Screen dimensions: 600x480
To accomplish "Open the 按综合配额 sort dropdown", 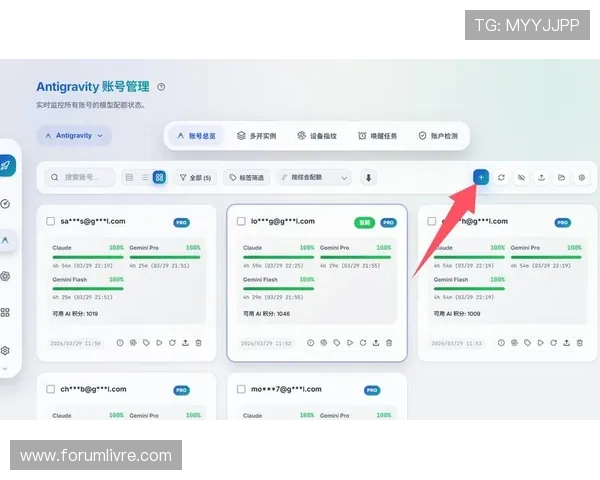I will (314, 178).
